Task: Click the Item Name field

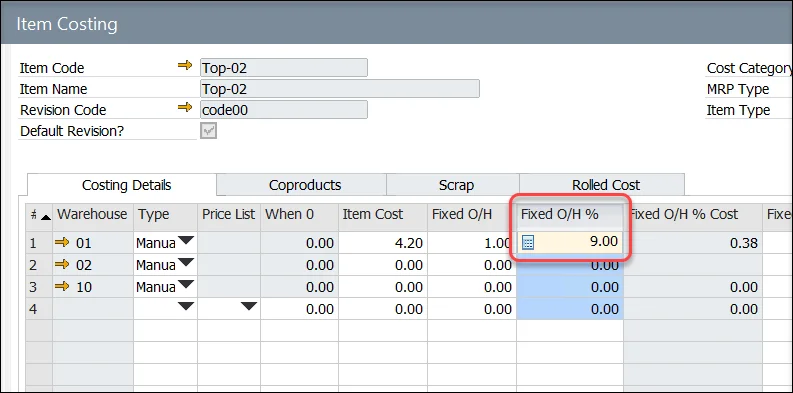Action: [340, 89]
